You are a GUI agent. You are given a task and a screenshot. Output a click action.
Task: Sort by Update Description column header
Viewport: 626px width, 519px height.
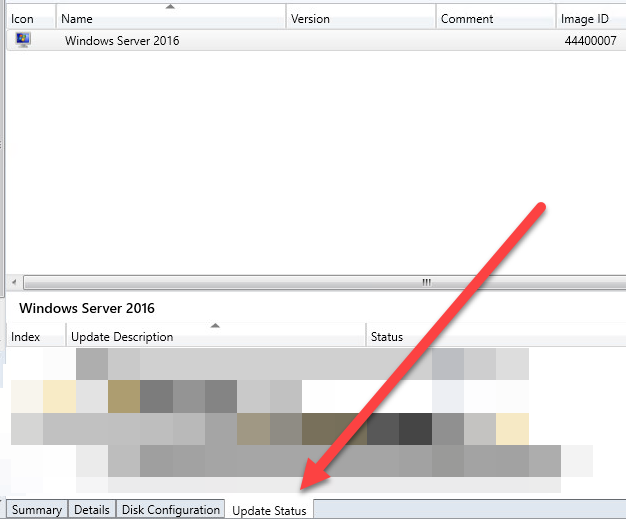(216, 337)
